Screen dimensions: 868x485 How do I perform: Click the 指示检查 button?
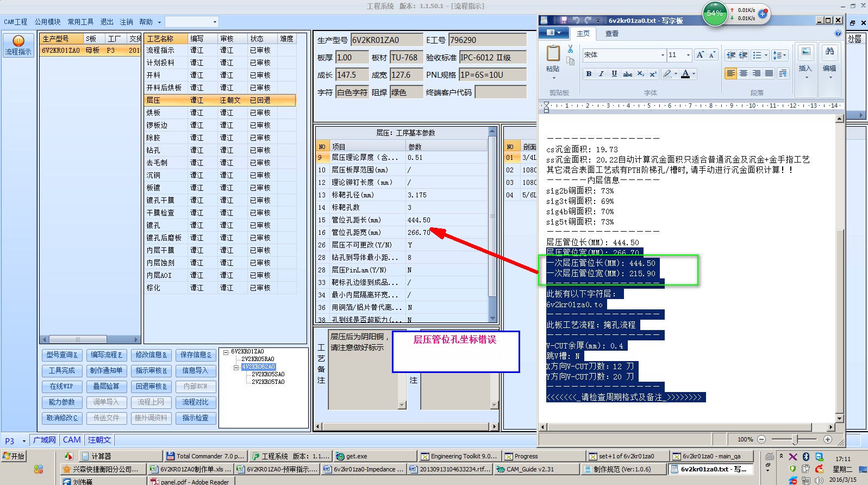196,418
